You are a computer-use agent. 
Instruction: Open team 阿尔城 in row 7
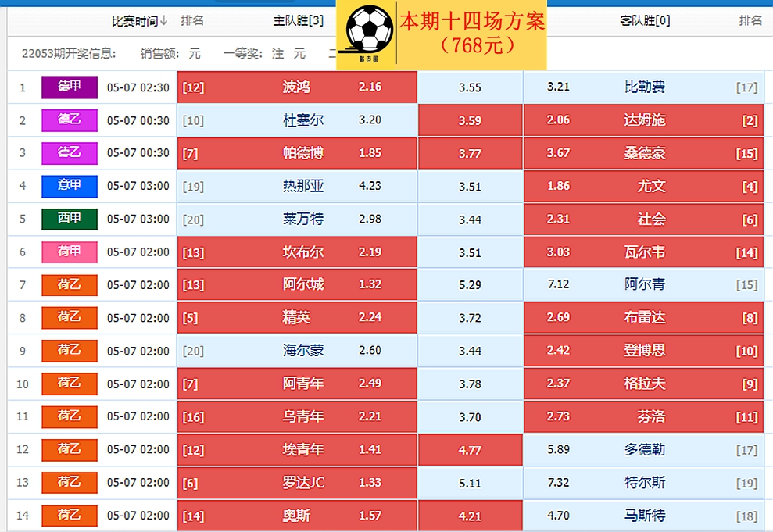click(x=303, y=284)
